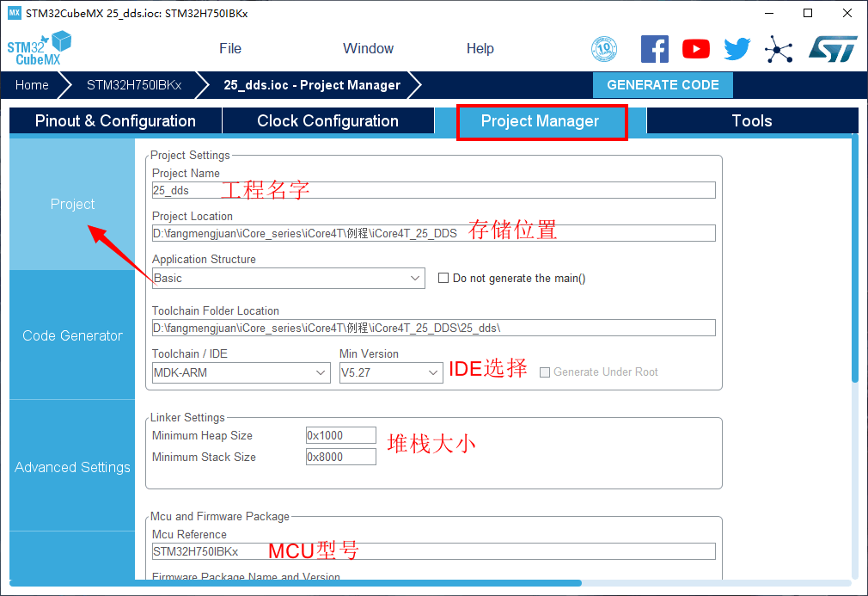The height and width of the screenshot is (596, 868).
Task: Switch to the Clock Configuration tab
Action: click(327, 121)
